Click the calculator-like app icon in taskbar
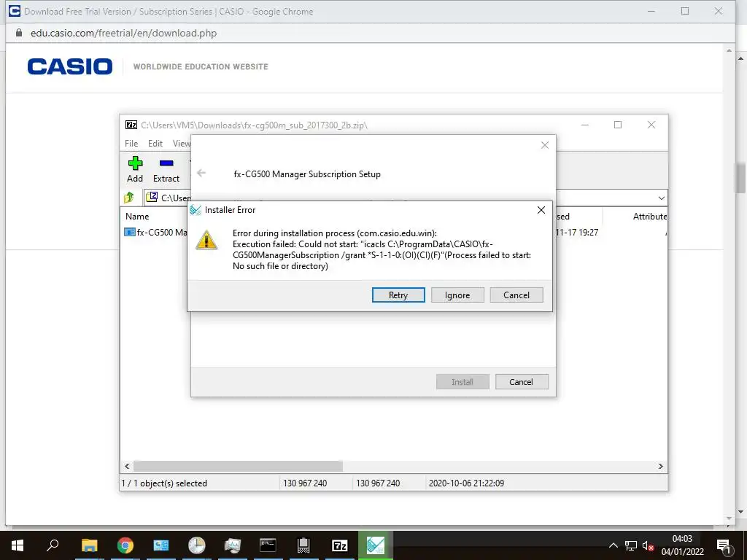 tap(303, 545)
